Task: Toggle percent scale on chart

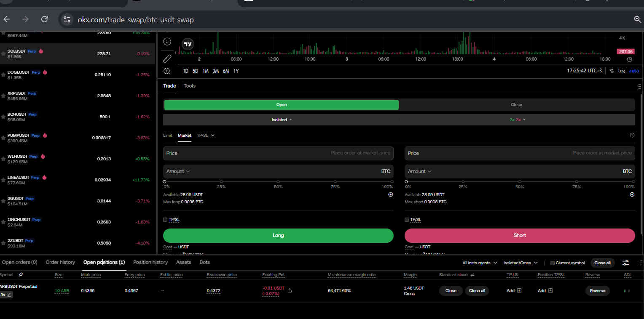Action: click(612, 71)
